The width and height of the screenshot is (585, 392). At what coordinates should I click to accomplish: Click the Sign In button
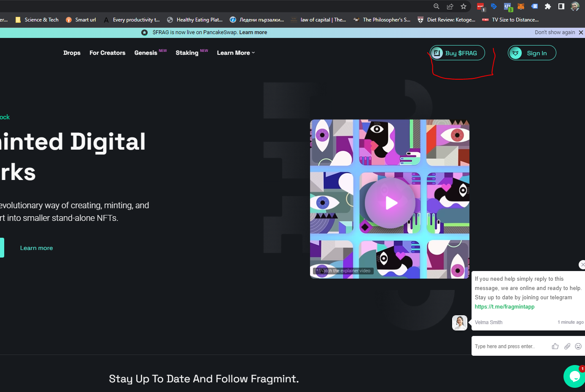[532, 53]
